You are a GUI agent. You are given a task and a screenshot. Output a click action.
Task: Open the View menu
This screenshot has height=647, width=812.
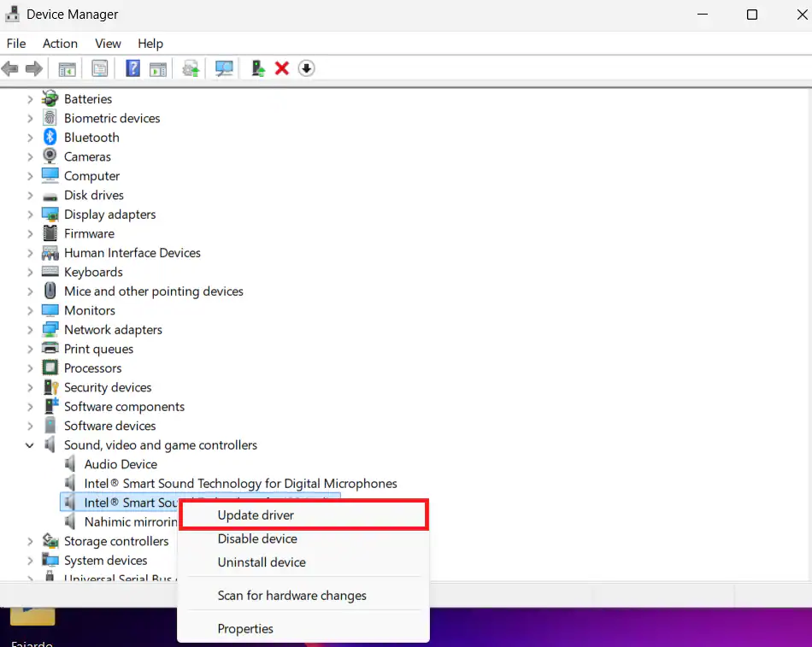click(x=108, y=44)
